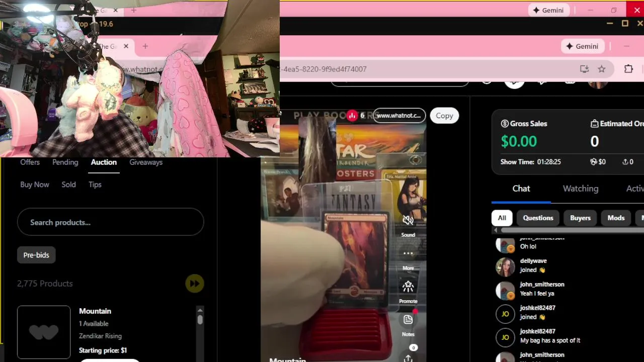This screenshot has width=644, height=362.
Task: Select the Chat tab
Action: (x=521, y=188)
